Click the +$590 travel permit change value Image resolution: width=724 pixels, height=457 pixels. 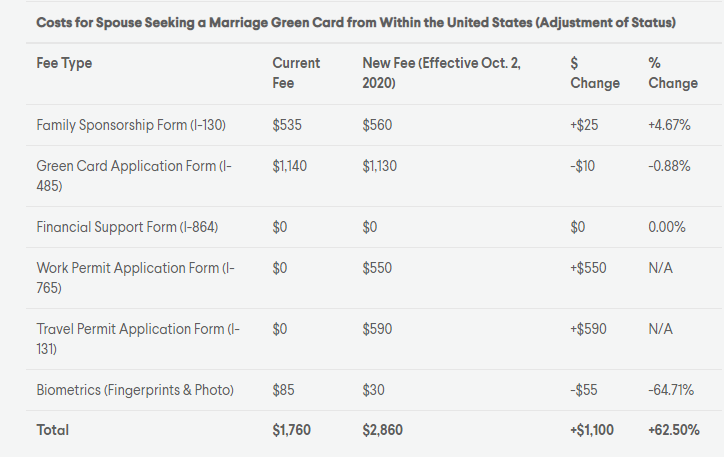(588, 329)
